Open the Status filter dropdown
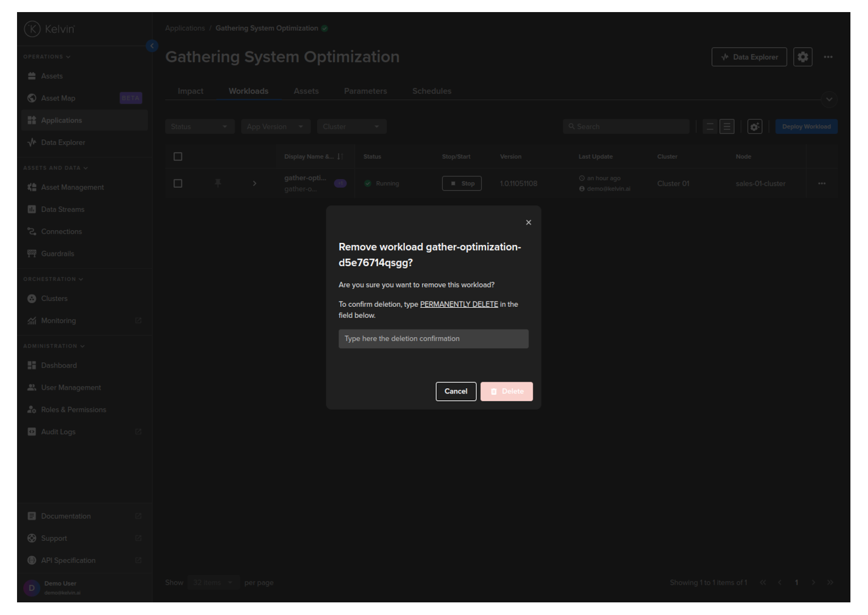Screen dimensions: 868x615 (x=199, y=127)
